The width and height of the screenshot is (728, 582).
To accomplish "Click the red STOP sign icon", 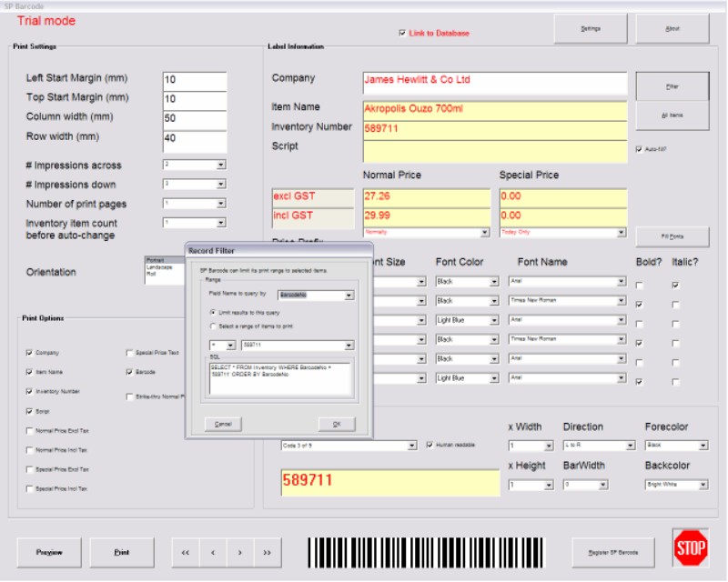I will click(691, 549).
